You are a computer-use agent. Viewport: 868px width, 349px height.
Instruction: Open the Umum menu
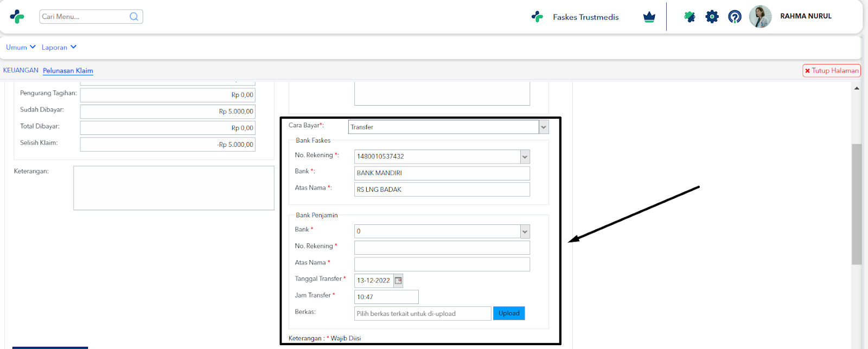pos(21,47)
